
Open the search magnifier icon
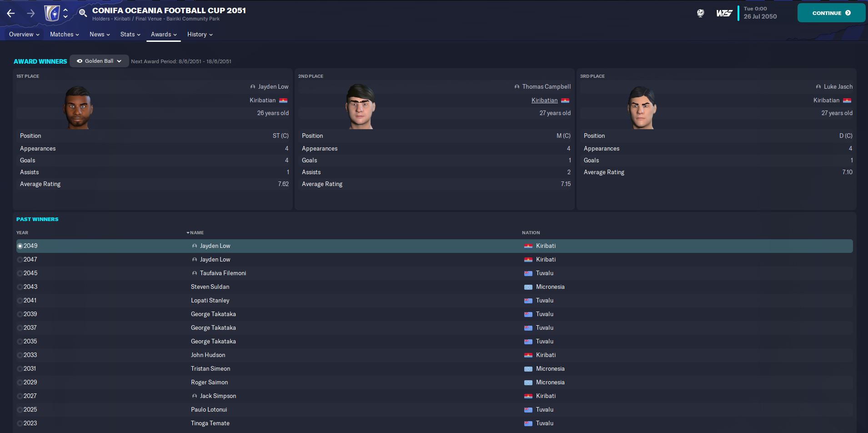pos(83,13)
